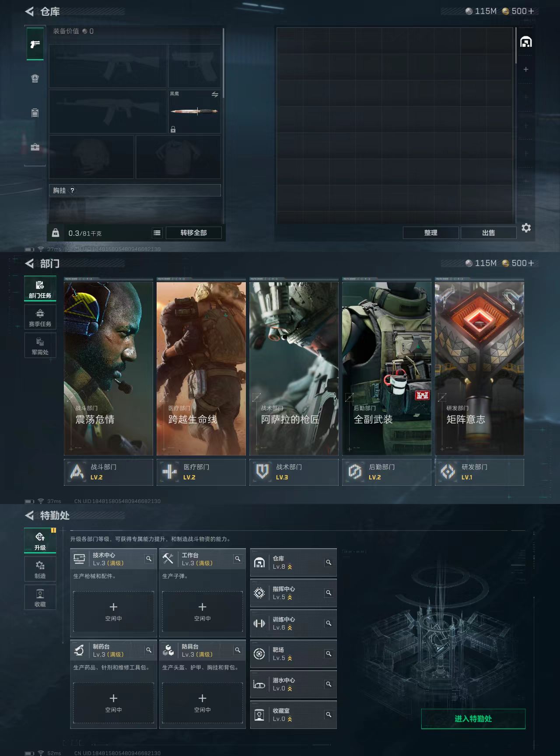This screenshot has height=756, width=560.
Task: Click the storage container icon at top right
Action: pyautogui.click(x=525, y=42)
